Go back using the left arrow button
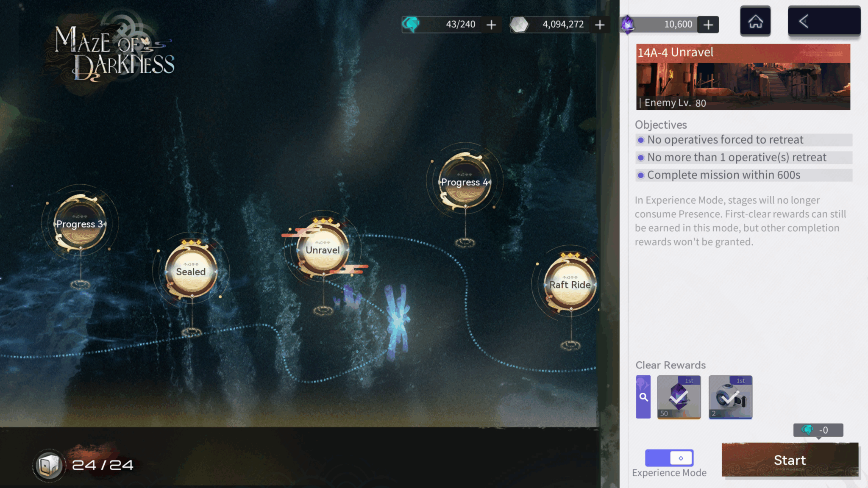 [x=824, y=21]
